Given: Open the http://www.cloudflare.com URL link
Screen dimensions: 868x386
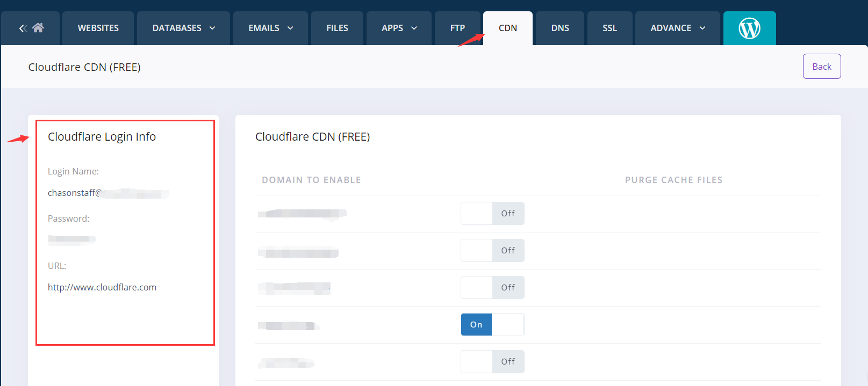Looking at the screenshot, I should click(x=102, y=287).
